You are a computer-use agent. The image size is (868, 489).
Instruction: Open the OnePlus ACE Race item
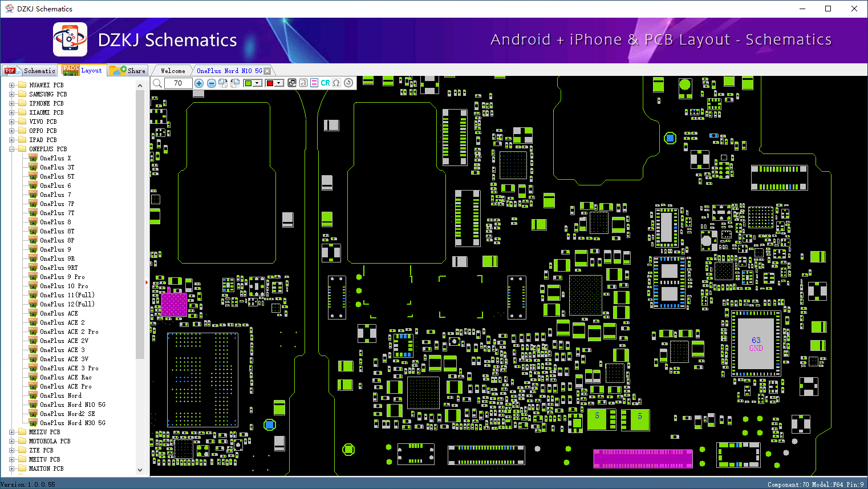point(66,377)
